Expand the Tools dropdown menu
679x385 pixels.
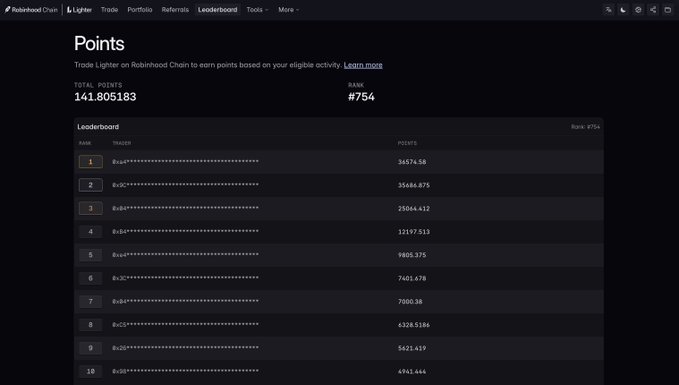[257, 10]
